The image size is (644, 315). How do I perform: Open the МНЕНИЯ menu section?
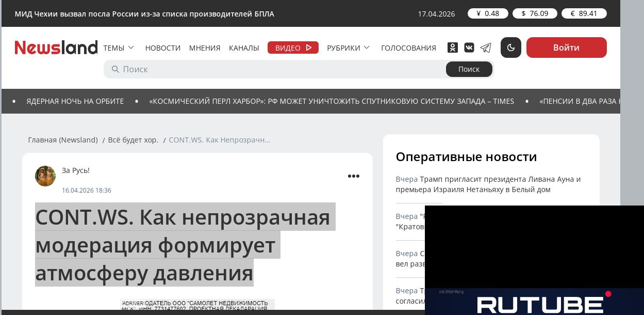[x=205, y=48]
